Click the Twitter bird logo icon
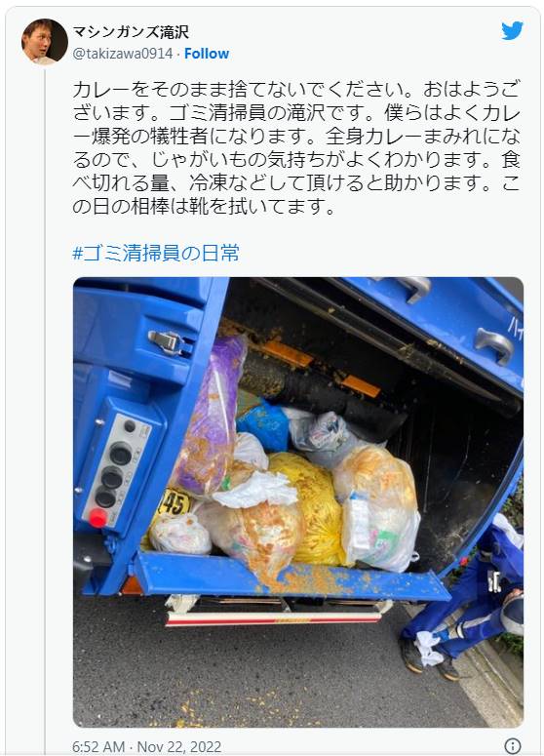This screenshot has width=544, height=756. pos(512,31)
